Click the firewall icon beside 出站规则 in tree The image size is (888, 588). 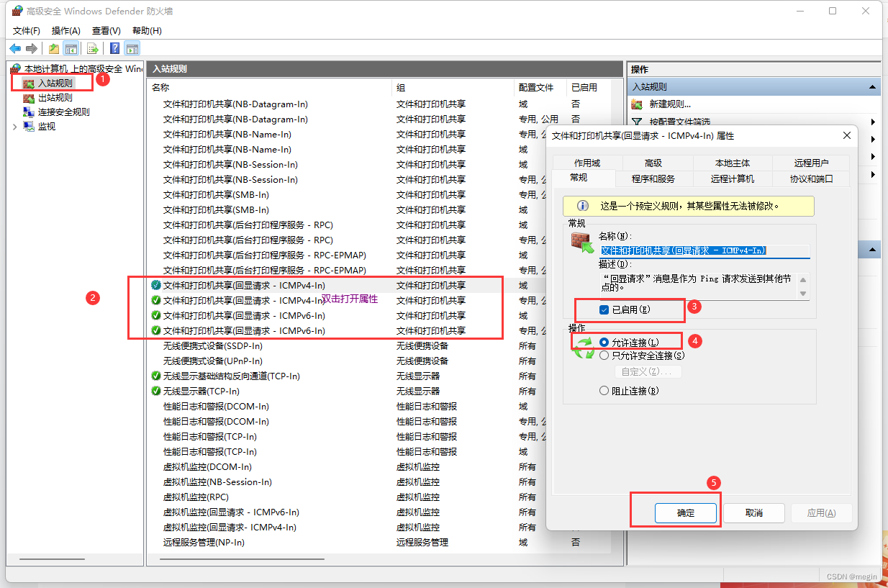tap(29, 98)
